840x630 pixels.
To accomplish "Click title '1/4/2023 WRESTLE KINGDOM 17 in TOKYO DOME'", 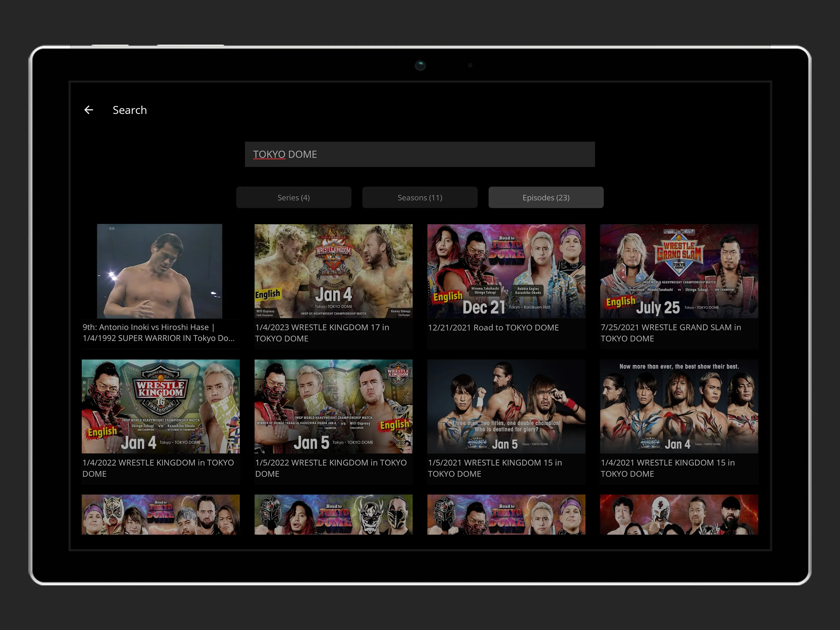I will tap(322, 333).
